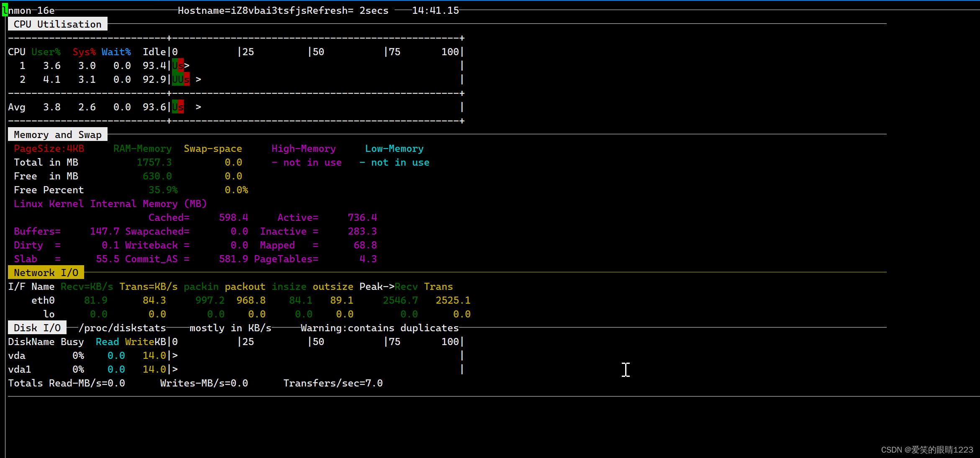Click the CPU Utilisation section header

(57, 24)
